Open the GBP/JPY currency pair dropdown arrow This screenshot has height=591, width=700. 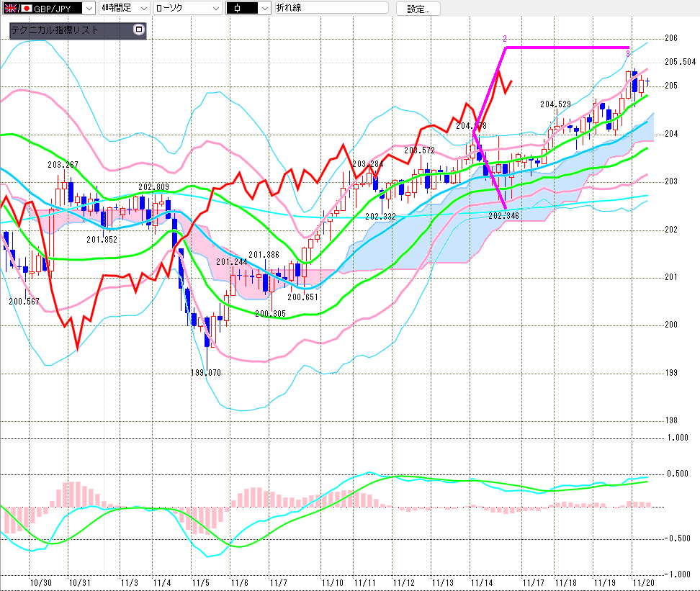click(x=89, y=9)
